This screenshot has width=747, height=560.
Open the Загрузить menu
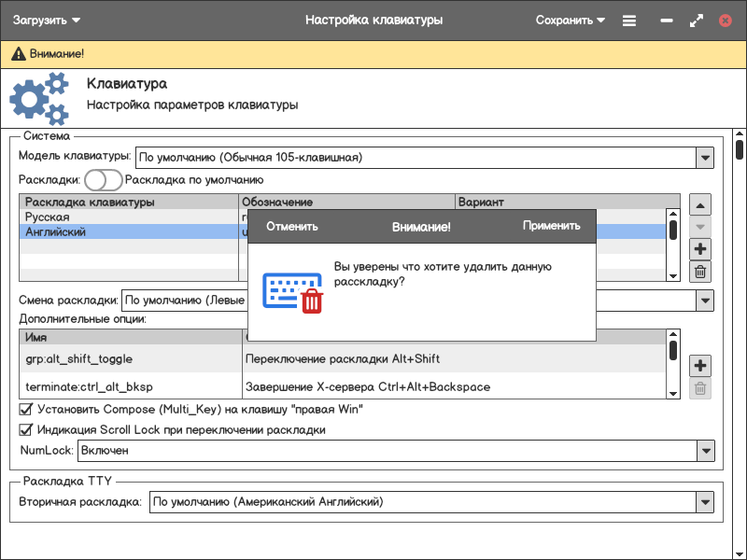(x=46, y=20)
